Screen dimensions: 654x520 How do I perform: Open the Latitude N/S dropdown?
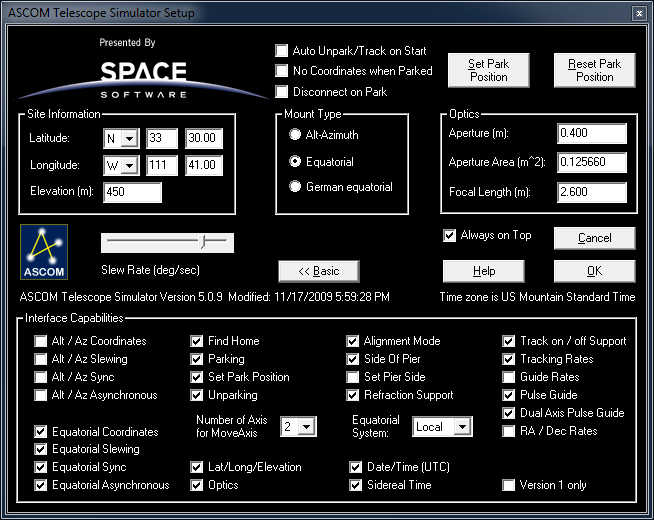coord(130,138)
